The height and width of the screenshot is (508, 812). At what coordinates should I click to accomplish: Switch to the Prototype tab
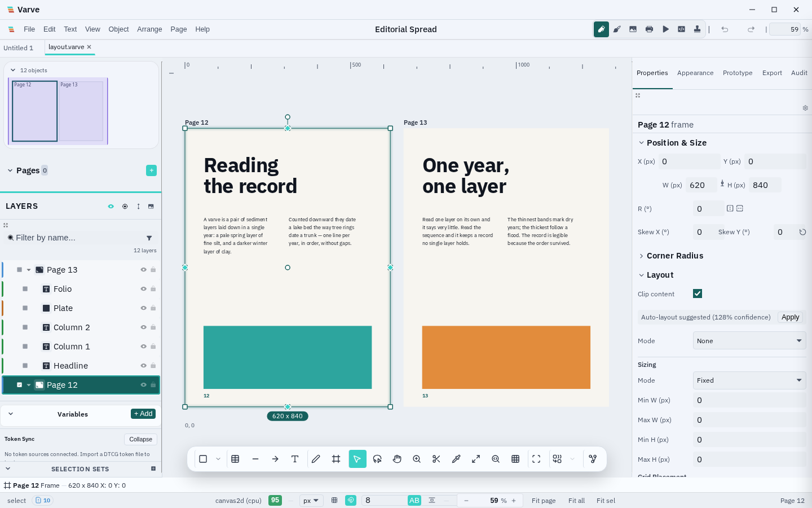click(x=738, y=73)
